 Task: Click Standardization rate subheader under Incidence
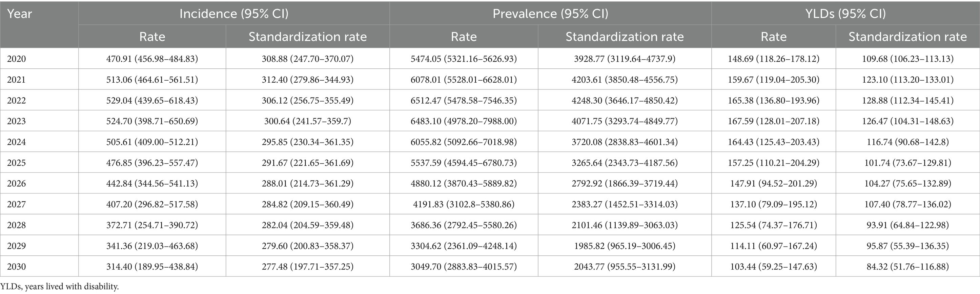pyautogui.click(x=307, y=37)
